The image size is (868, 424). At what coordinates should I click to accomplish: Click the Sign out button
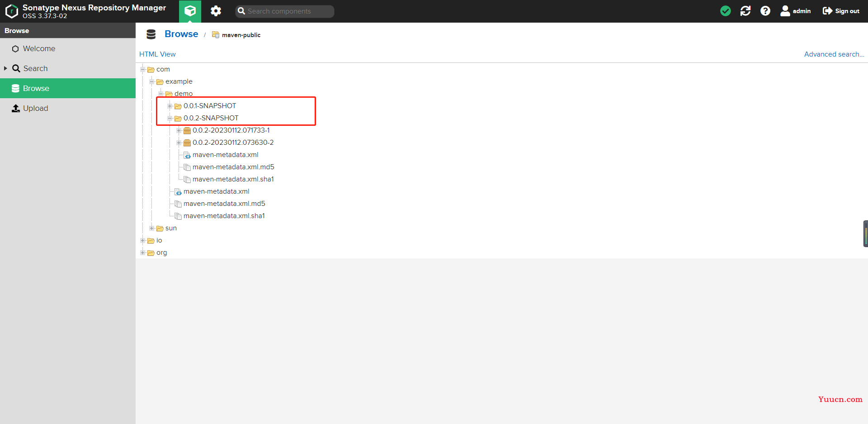coord(841,11)
